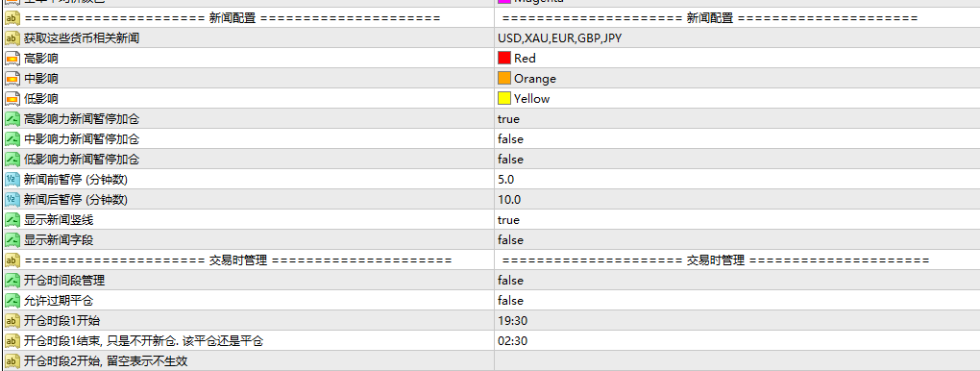Toggle the false value of 开仓时间段管理
Image resolution: width=980 pixels, height=371 pixels.
[x=510, y=281]
